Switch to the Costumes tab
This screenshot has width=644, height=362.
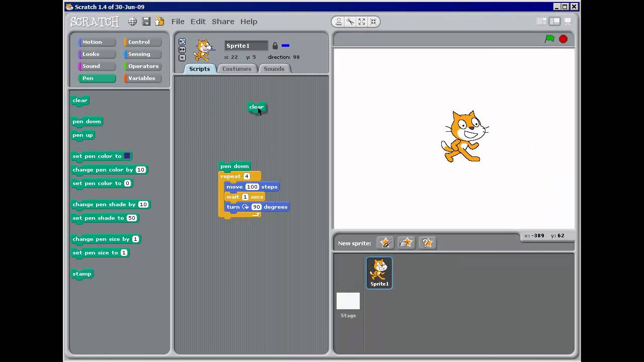236,69
